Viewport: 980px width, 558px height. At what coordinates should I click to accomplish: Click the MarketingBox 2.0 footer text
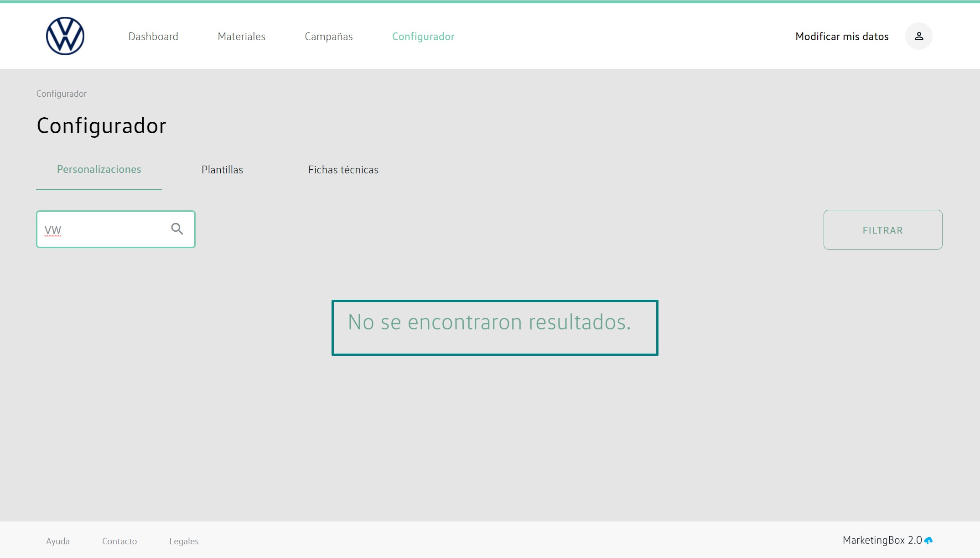coord(881,540)
